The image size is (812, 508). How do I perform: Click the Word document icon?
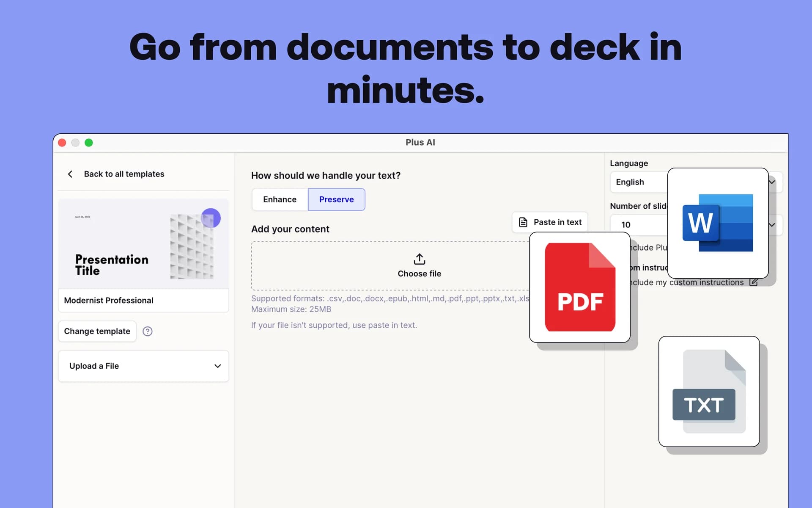tap(718, 223)
